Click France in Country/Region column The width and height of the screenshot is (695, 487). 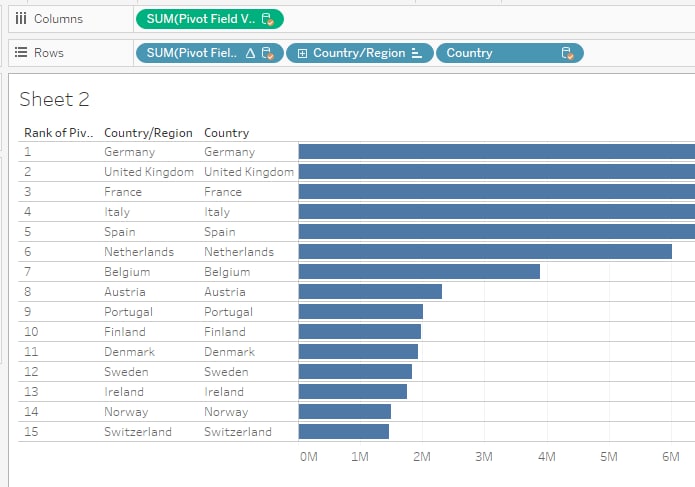point(123,192)
